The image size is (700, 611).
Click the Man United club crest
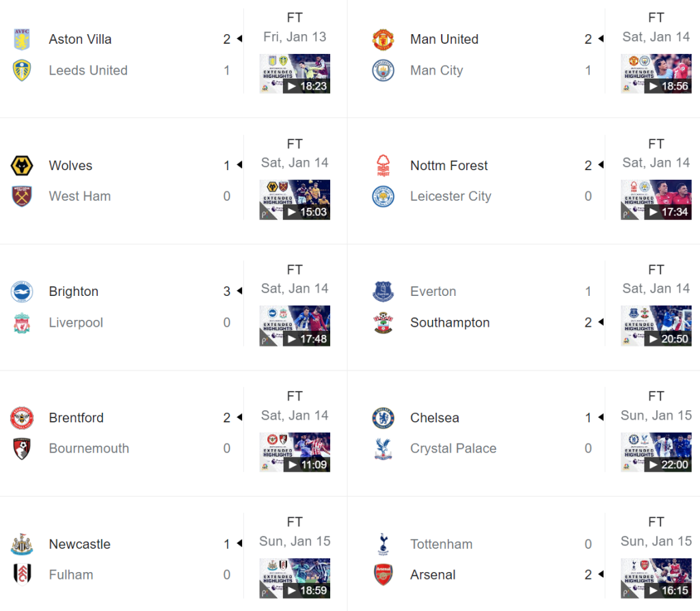pos(383,39)
